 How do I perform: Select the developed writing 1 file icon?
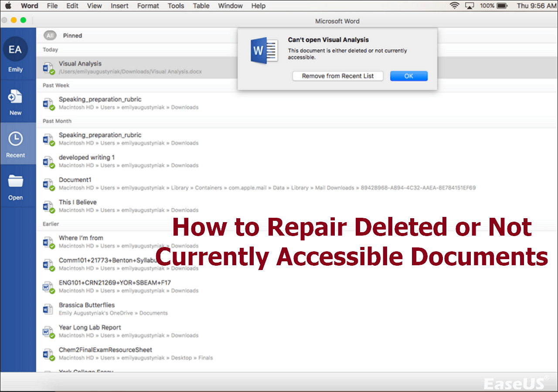[x=48, y=161]
